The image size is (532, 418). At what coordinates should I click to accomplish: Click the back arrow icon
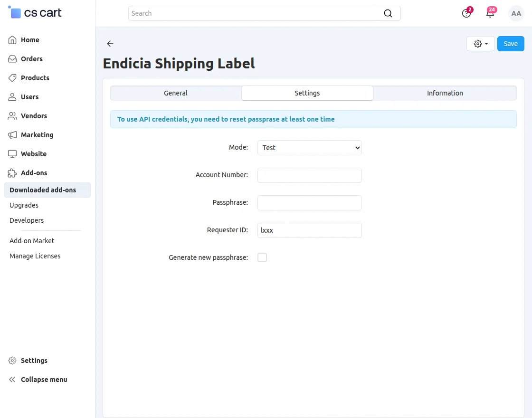click(110, 43)
